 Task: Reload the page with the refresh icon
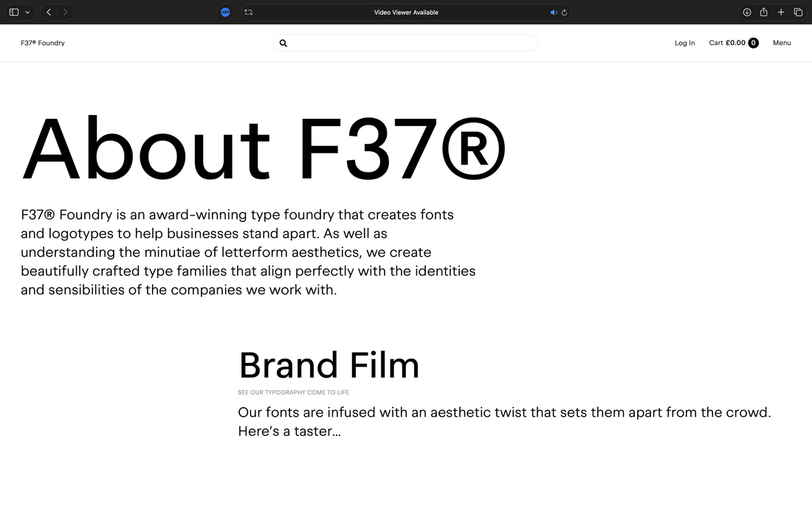click(565, 12)
